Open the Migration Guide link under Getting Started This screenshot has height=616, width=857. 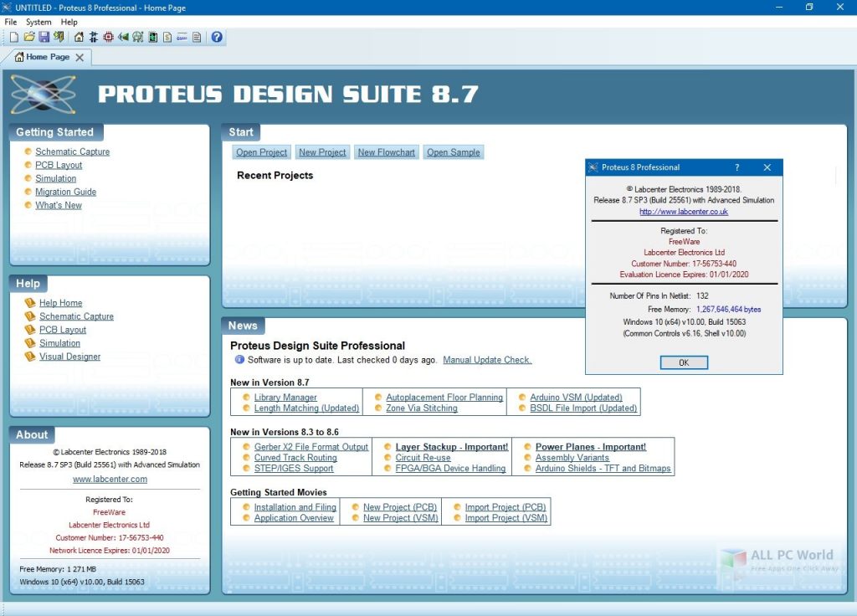coord(65,192)
